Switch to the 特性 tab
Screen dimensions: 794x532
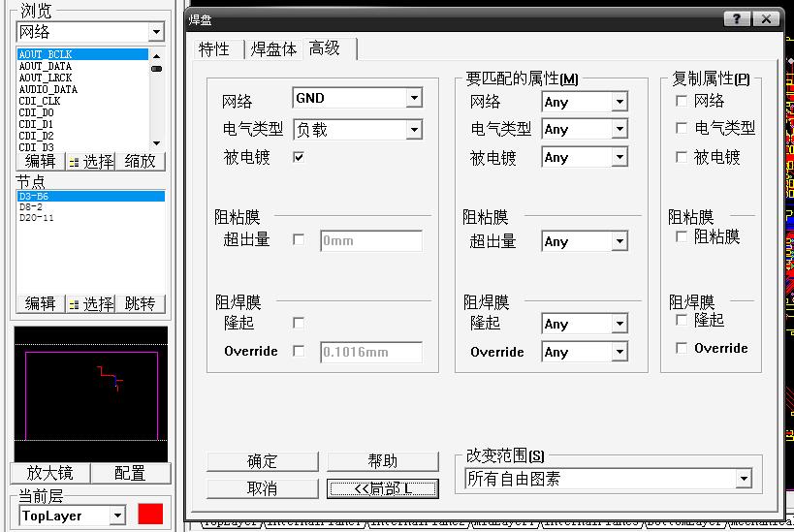214,49
